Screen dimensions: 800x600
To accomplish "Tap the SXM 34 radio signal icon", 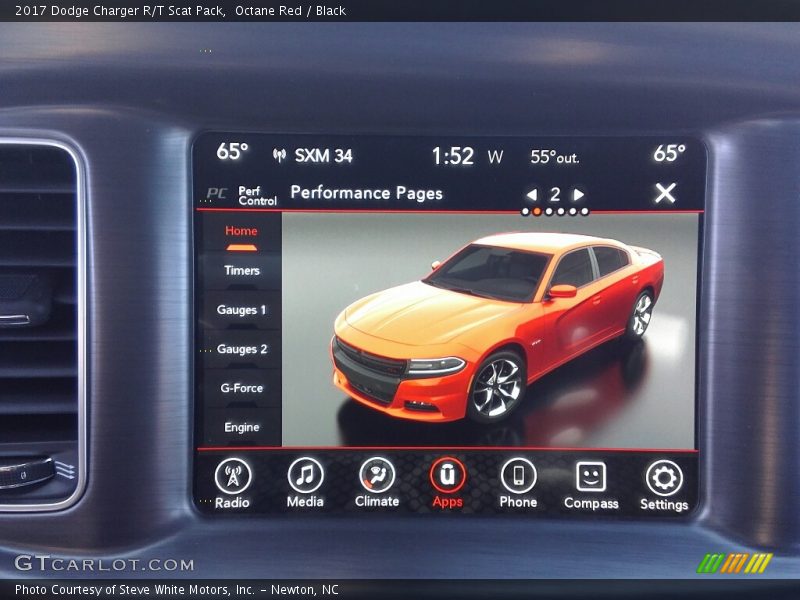I will point(279,156).
